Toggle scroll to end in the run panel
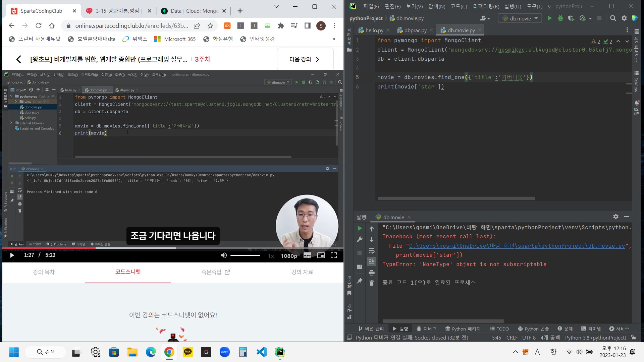 372,261
